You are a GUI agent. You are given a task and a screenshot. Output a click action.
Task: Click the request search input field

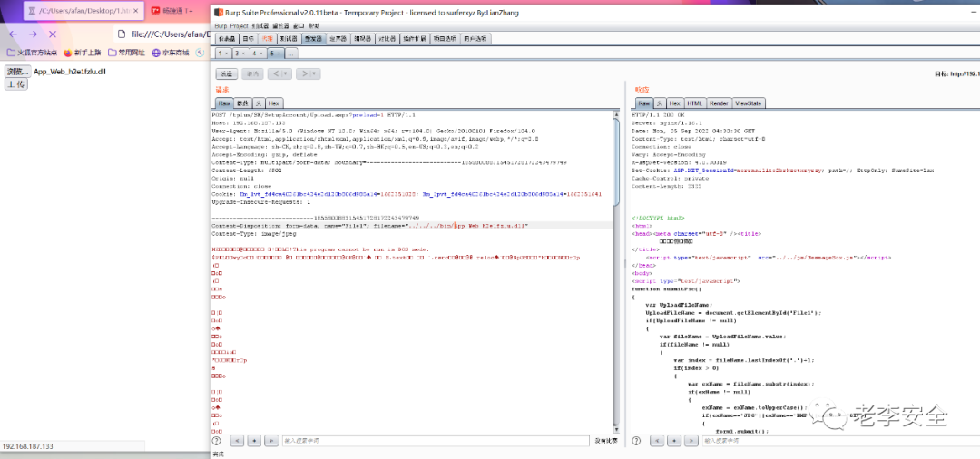[436, 441]
